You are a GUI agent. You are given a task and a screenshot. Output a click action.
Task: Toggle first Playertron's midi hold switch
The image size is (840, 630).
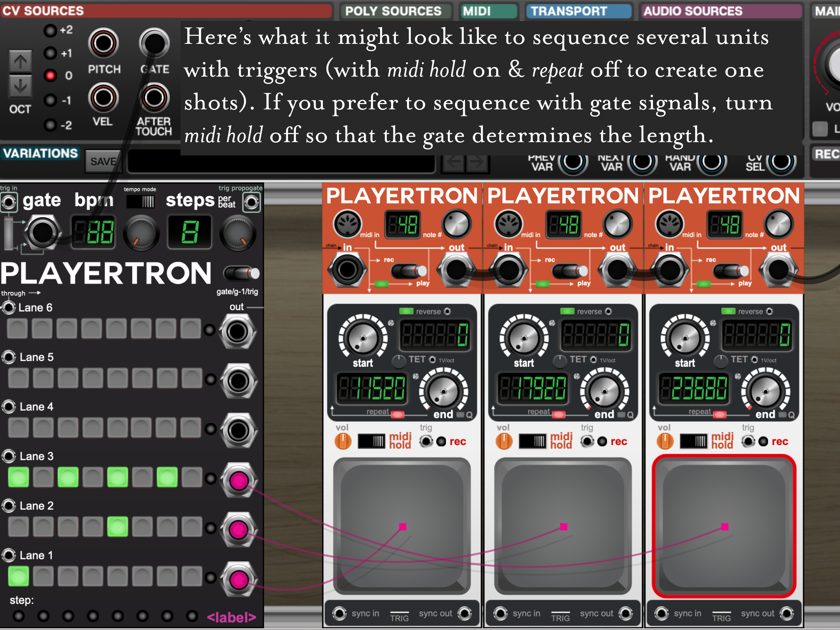coord(371,441)
